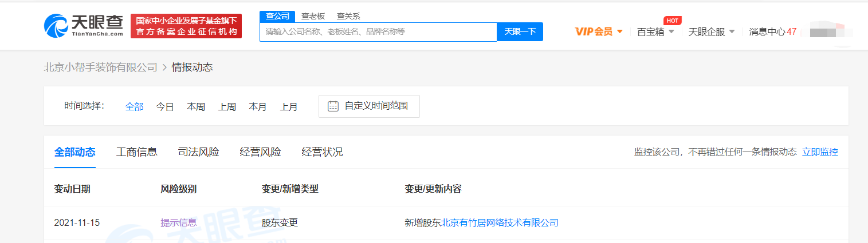Image resolution: width=868 pixels, height=243 pixels.
Task: Click the HOT badge above 百宝箱
Action: click(x=672, y=21)
